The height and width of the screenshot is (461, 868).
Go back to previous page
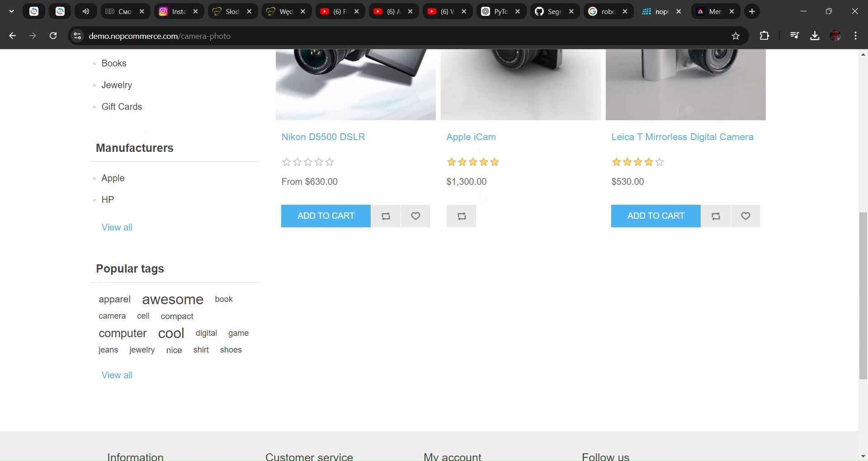[x=12, y=36]
